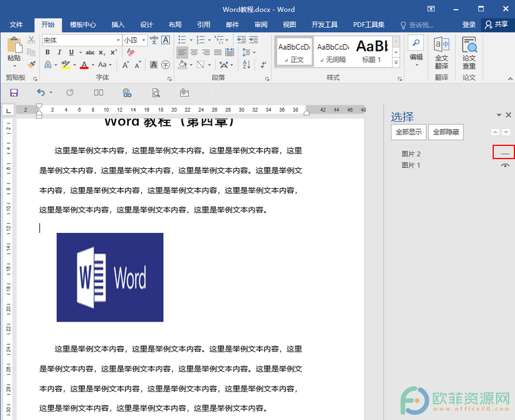Decrease paragraph indent
The image size is (515, 420).
(x=241, y=40)
